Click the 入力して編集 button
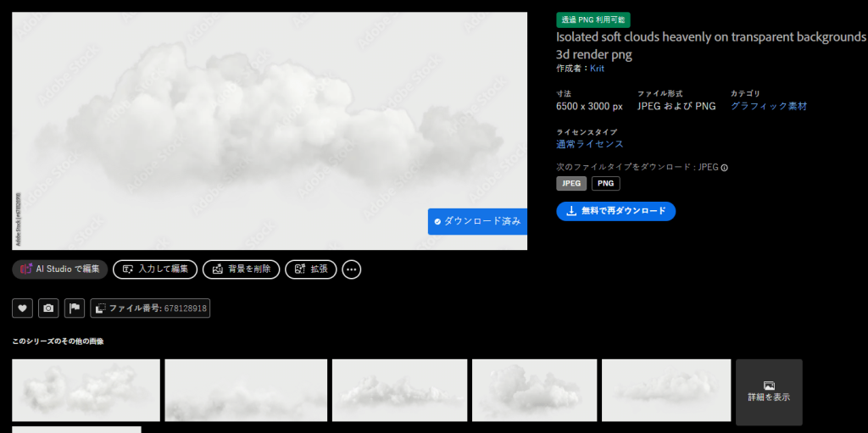 coord(155,269)
